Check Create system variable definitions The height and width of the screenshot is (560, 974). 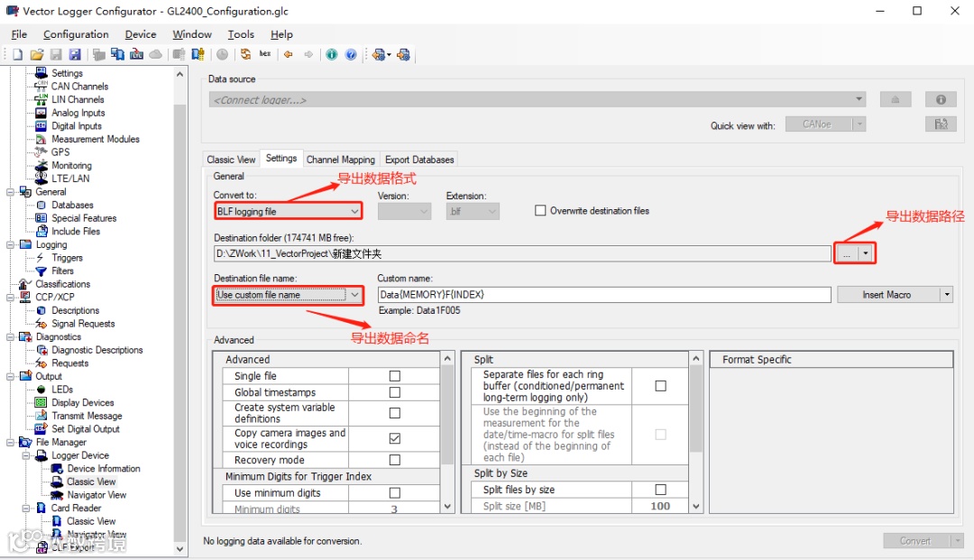click(394, 413)
